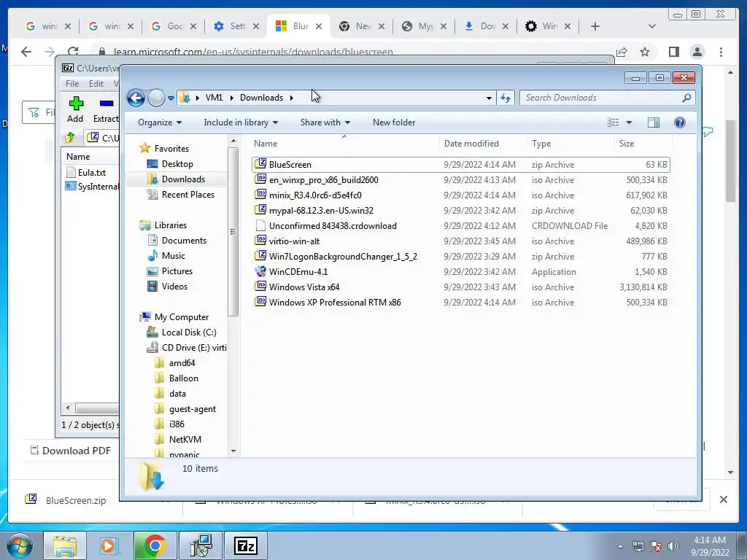This screenshot has height=560, width=747.
Task: Select virtio-win-alt iso file
Action: (x=461, y=241)
